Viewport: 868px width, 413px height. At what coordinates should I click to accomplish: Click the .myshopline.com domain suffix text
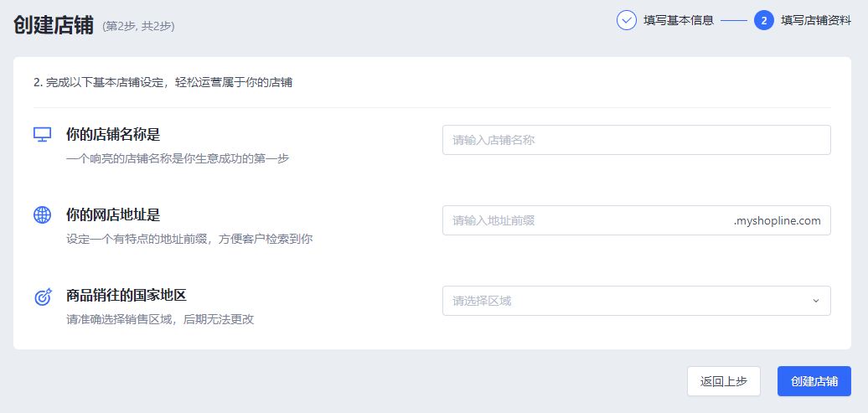[x=778, y=220]
